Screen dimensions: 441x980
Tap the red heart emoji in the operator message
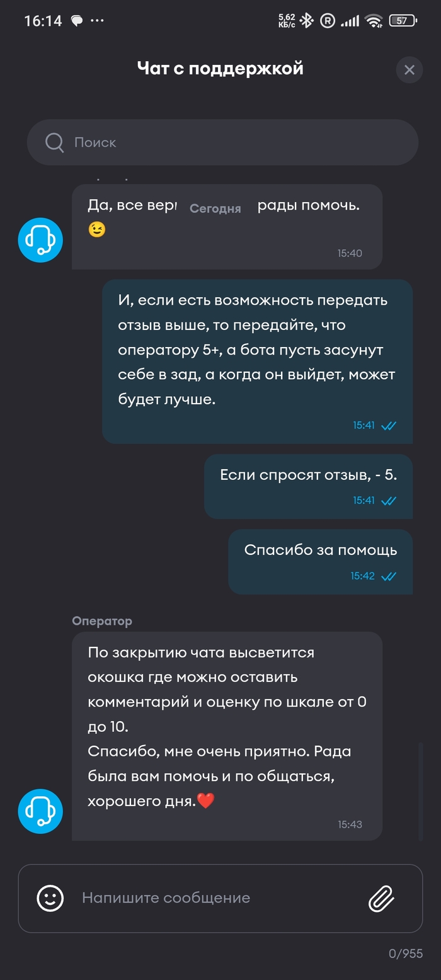(x=206, y=801)
